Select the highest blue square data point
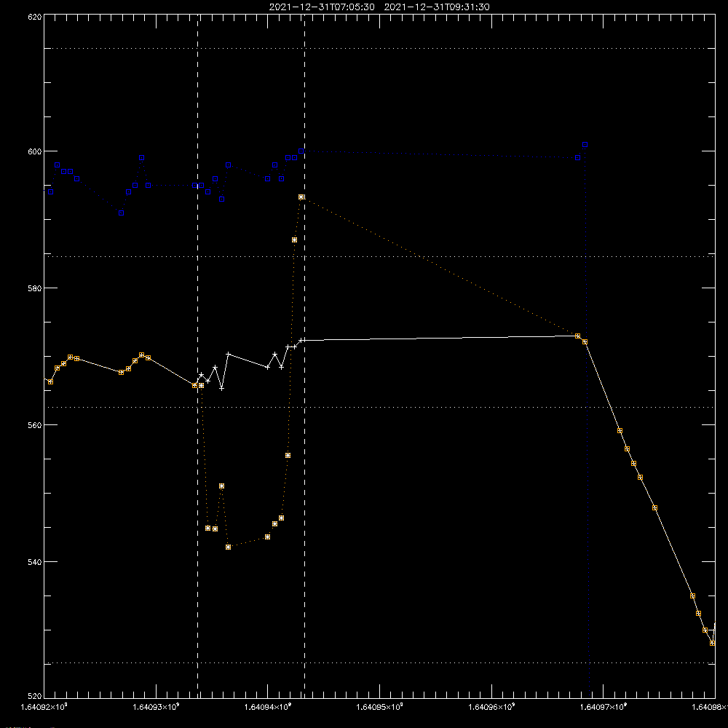728x728 pixels. [585, 145]
